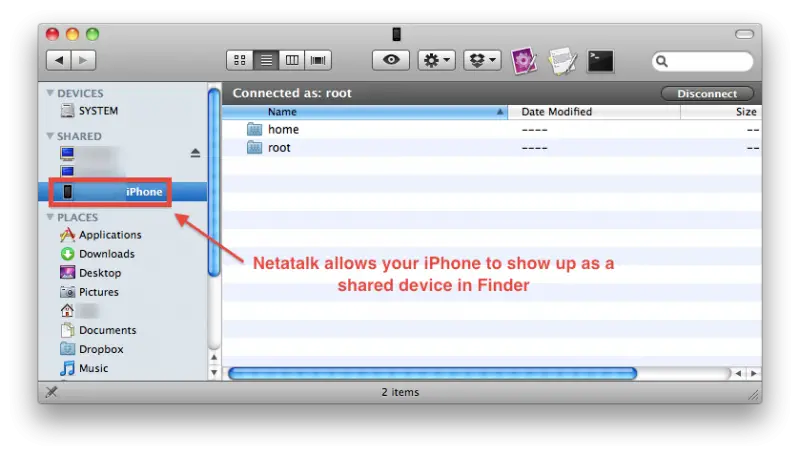Select the root folder row

click(492, 148)
